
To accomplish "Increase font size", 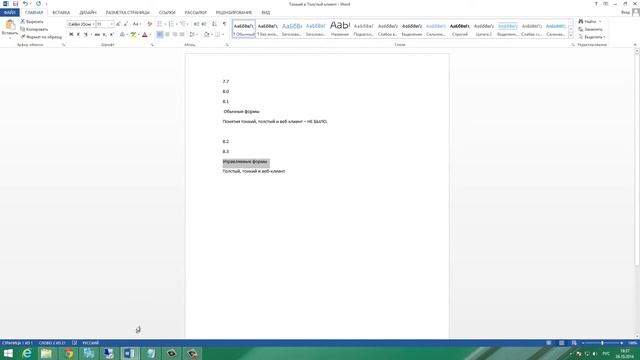I will click(x=118, y=24).
